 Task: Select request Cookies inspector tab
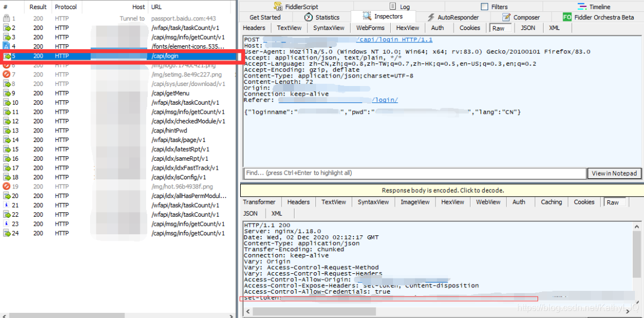pos(470,28)
